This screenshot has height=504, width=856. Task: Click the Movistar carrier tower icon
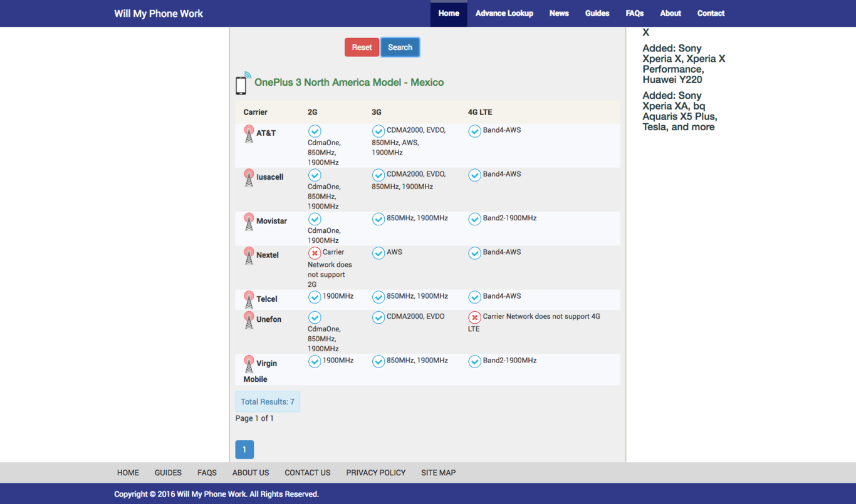coord(249,222)
